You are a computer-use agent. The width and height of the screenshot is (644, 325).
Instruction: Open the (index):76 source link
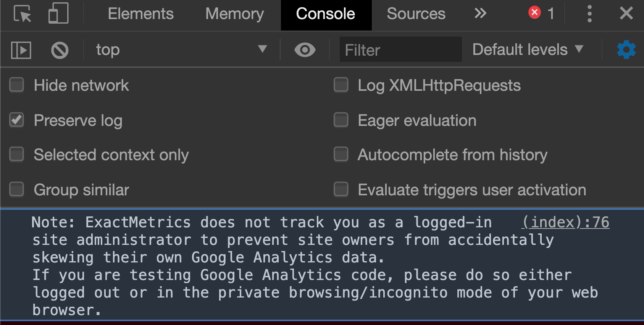pyautogui.click(x=565, y=222)
